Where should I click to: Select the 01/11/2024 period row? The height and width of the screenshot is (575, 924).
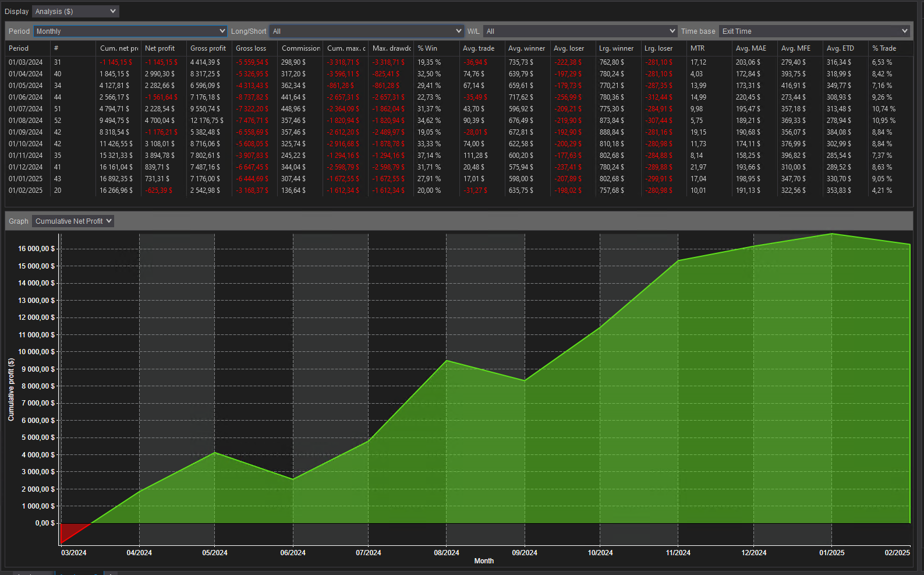[x=459, y=156]
